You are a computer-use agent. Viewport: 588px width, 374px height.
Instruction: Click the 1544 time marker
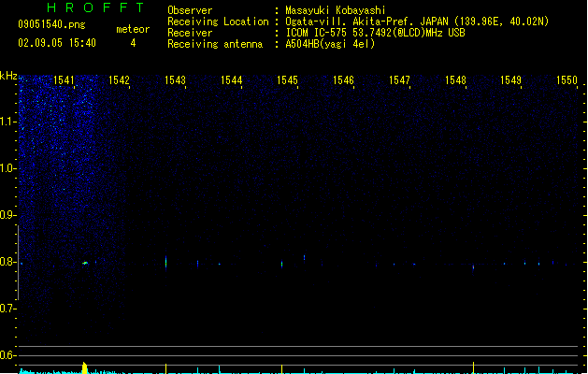pos(232,80)
